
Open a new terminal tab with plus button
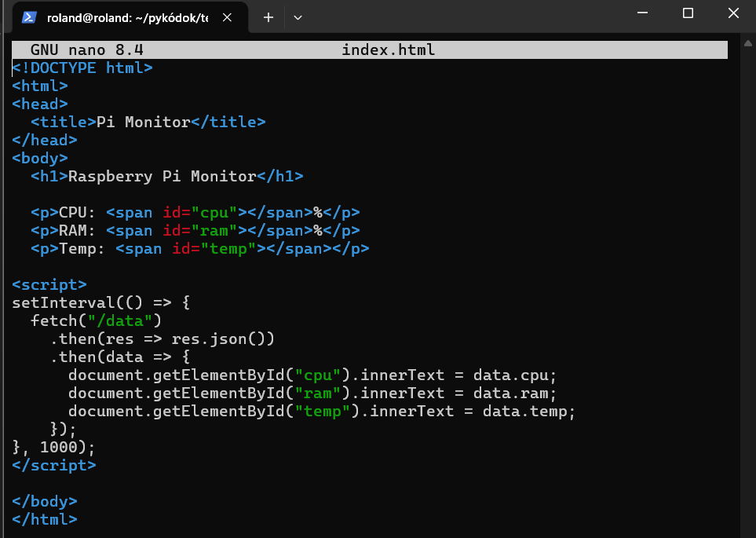tap(268, 18)
